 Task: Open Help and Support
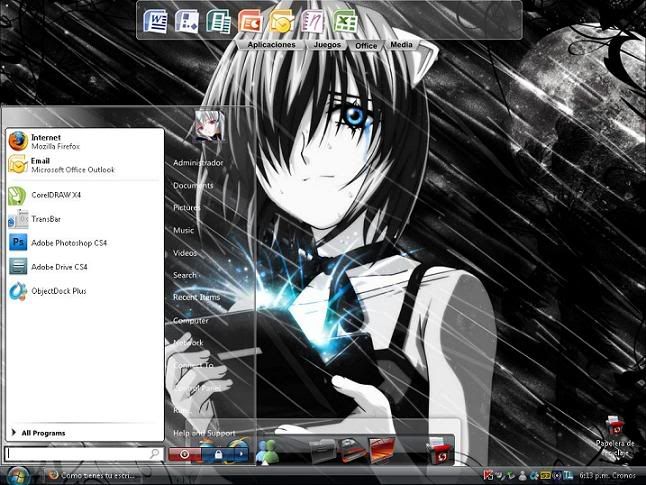click(204, 433)
